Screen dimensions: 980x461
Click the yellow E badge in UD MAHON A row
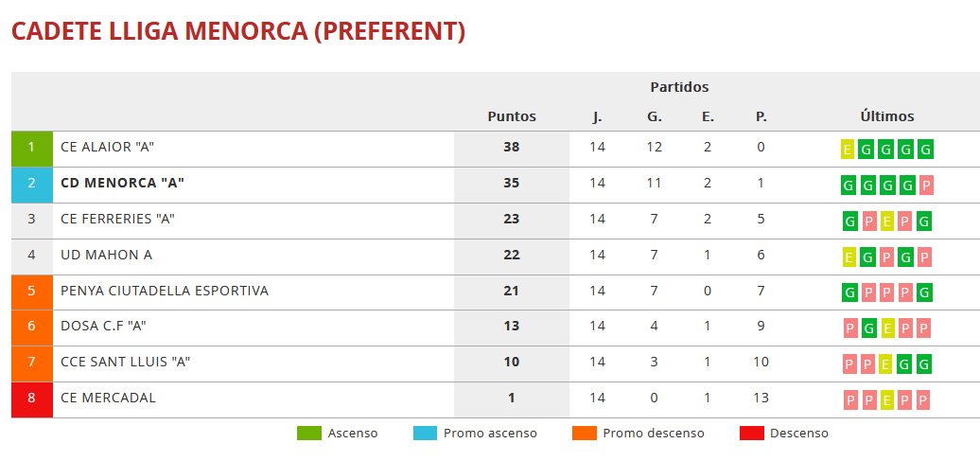coord(849,257)
